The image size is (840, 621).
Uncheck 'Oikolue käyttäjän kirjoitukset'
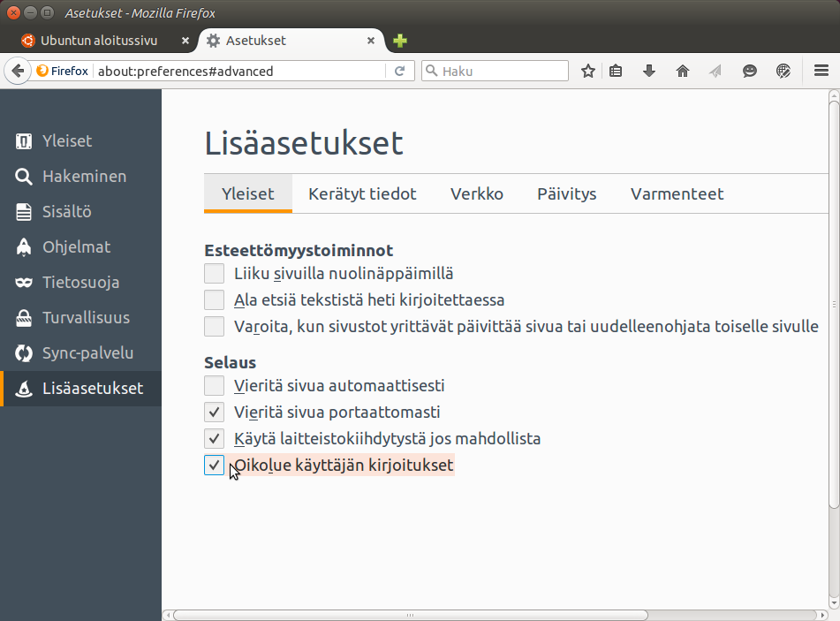coord(214,465)
